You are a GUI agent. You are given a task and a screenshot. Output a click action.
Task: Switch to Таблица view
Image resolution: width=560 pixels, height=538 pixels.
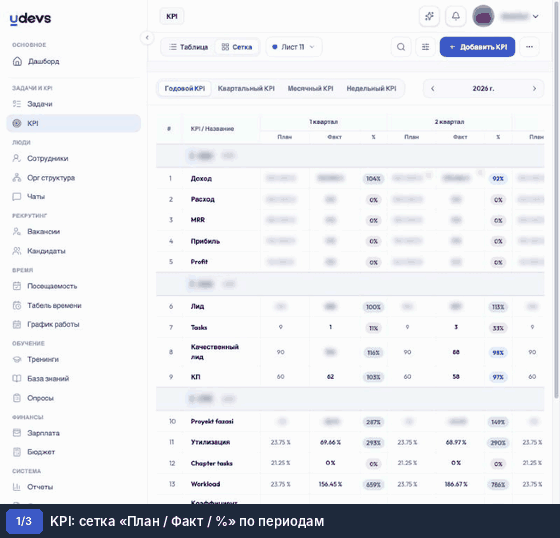tap(188, 47)
